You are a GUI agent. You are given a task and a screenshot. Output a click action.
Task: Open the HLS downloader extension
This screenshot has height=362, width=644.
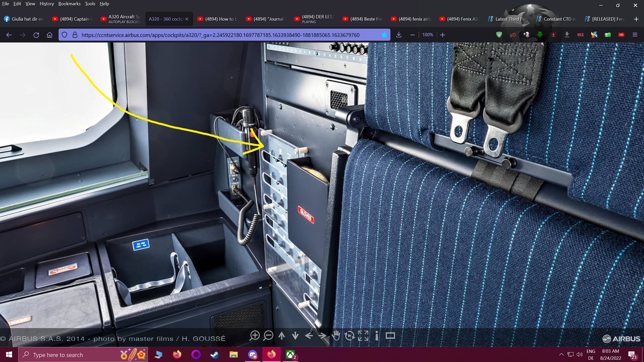click(x=580, y=35)
